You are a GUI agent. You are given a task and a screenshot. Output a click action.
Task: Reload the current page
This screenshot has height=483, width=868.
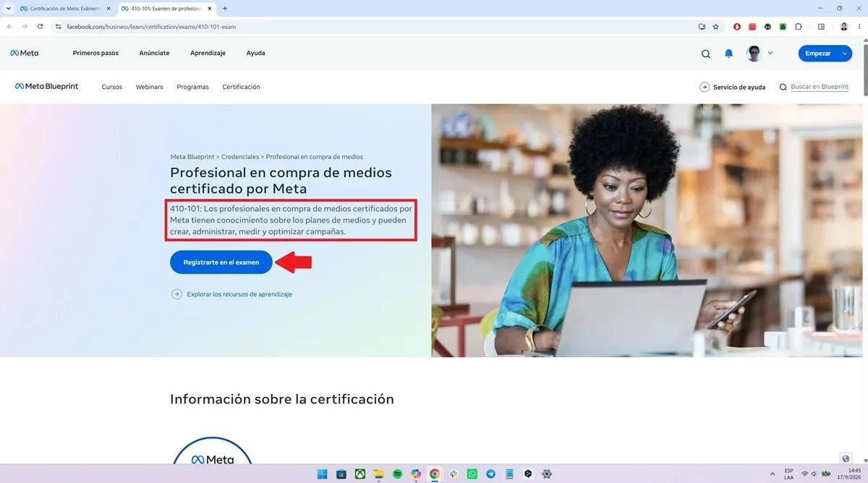click(40, 26)
